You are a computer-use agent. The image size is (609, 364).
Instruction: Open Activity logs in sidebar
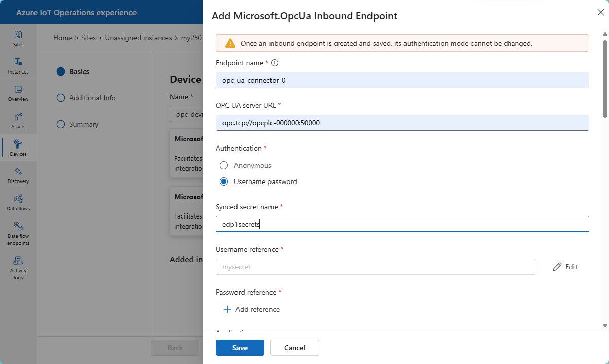[18, 268]
